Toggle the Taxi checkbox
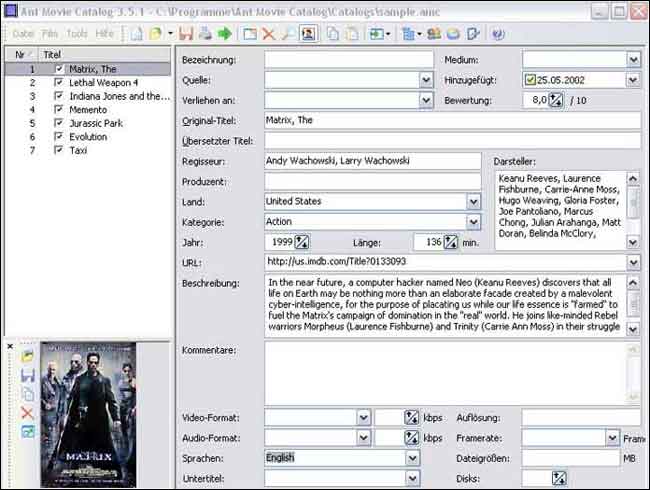 58,150
